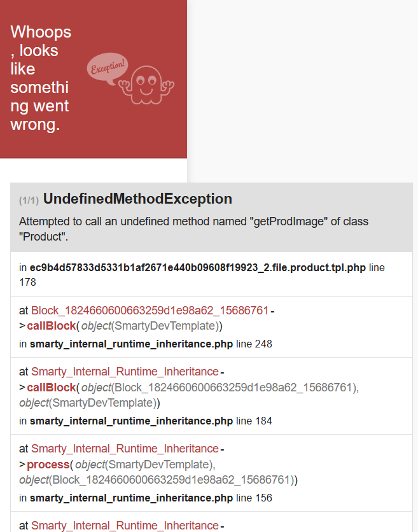Click SmartyDevTemplate argument in process call

(x=162, y=464)
